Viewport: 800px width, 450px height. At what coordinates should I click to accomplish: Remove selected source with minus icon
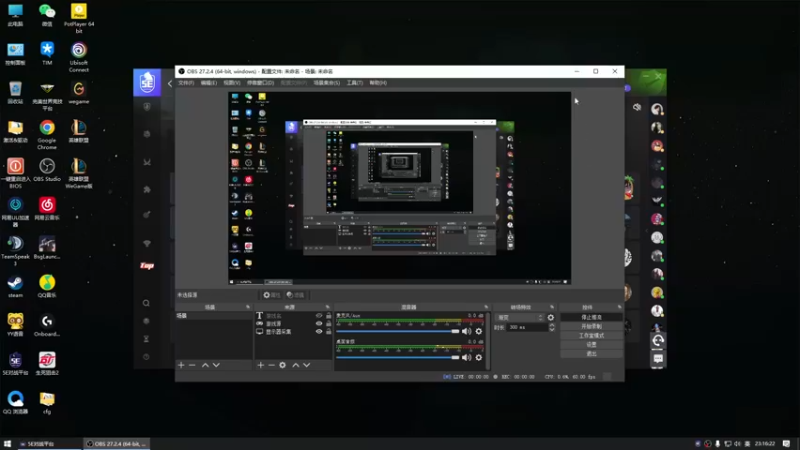coord(271,365)
